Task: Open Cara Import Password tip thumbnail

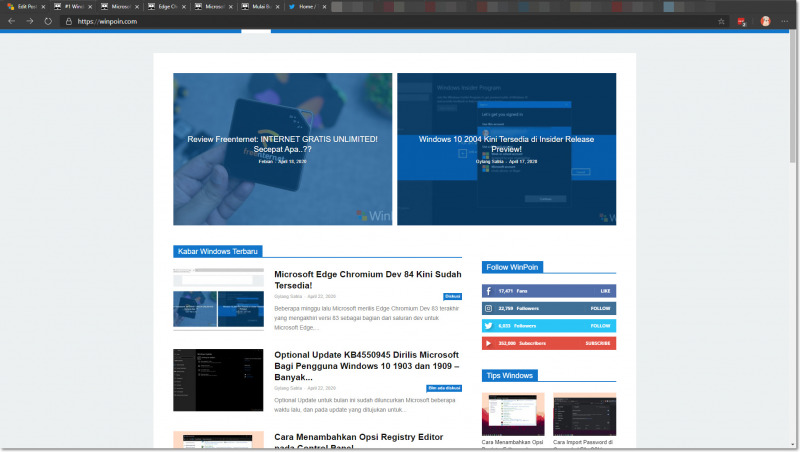Action: tap(585, 414)
